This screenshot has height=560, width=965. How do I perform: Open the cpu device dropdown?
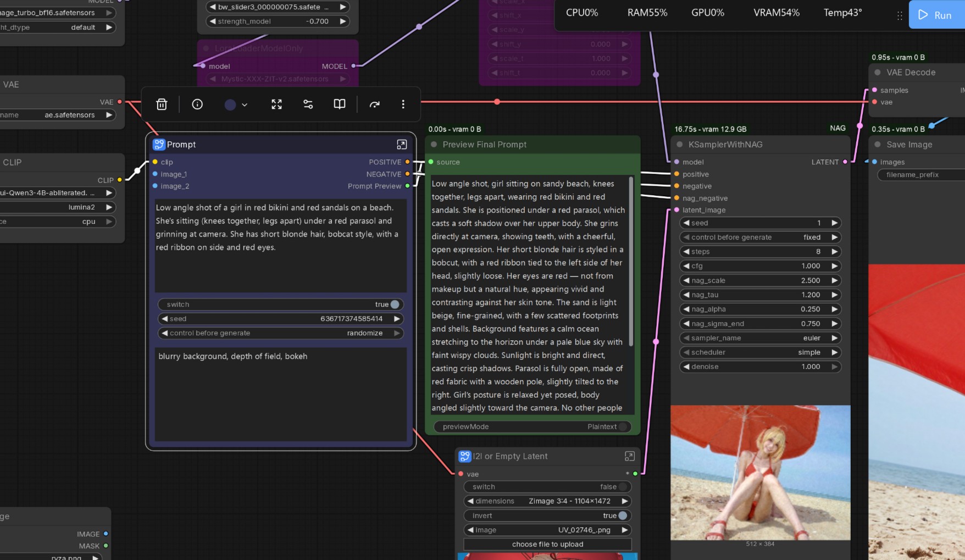point(57,221)
